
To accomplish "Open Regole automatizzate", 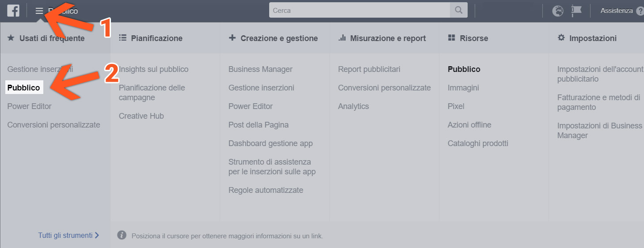I will point(266,190).
